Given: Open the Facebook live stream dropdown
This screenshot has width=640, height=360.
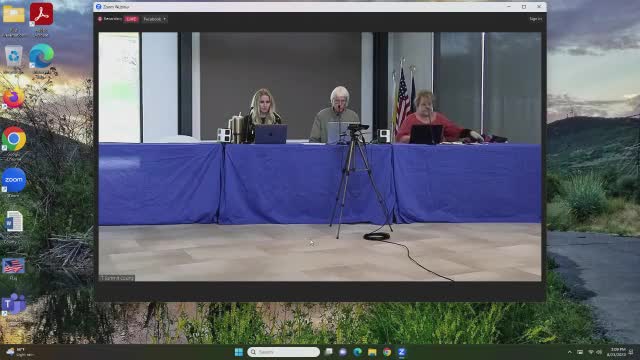Looking at the screenshot, I should tap(155, 19).
